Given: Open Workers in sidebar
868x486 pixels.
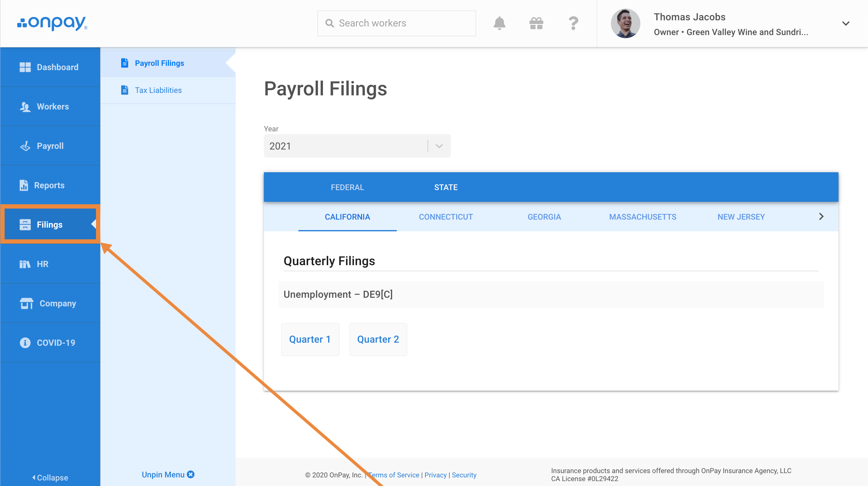Looking at the screenshot, I should tap(50, 106).
